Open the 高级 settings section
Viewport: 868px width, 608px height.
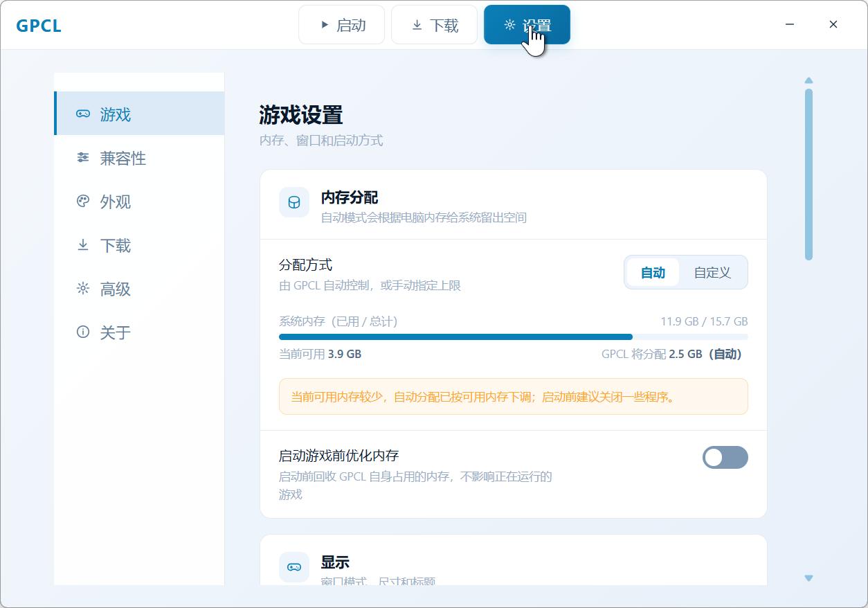[139, 289]
